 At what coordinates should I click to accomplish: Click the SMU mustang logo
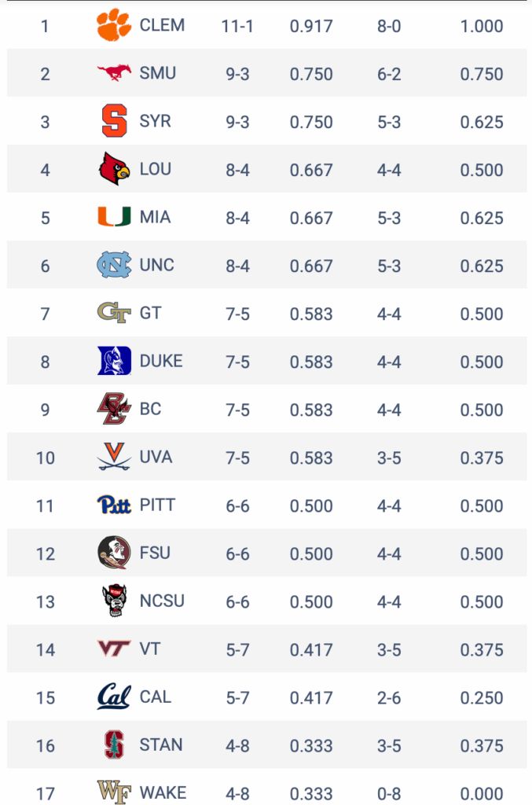[x=114, y=73]
